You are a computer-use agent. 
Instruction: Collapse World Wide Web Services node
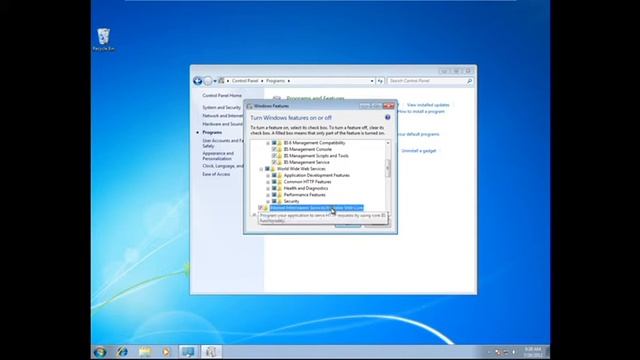pyautogui.click(x=261, y=169)
